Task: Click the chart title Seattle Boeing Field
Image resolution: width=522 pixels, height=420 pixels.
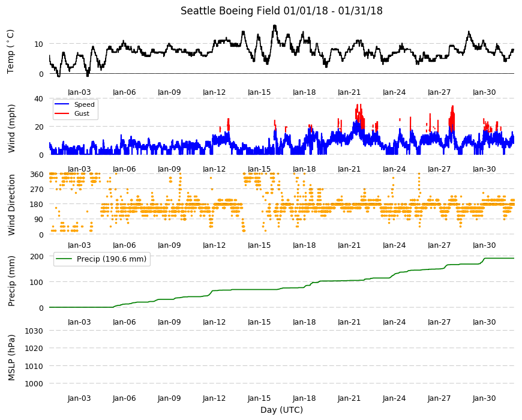Action: 230,11
